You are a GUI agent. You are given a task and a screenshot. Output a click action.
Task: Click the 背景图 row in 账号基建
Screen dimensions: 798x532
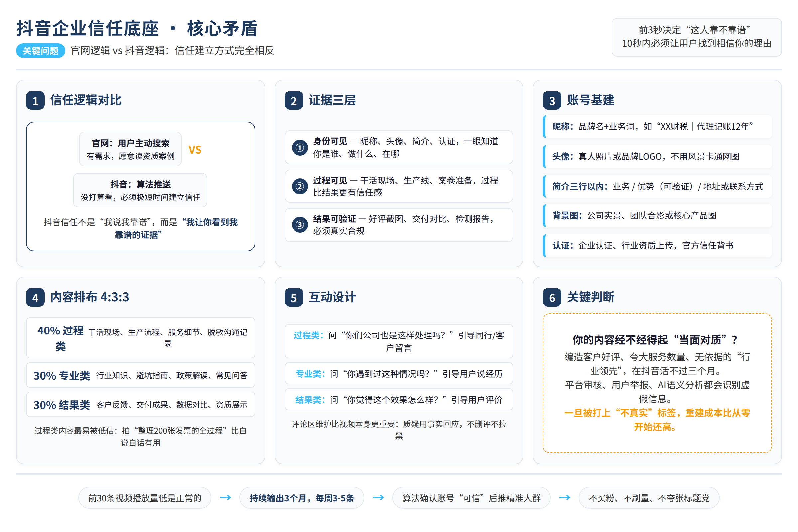[657, 216]
